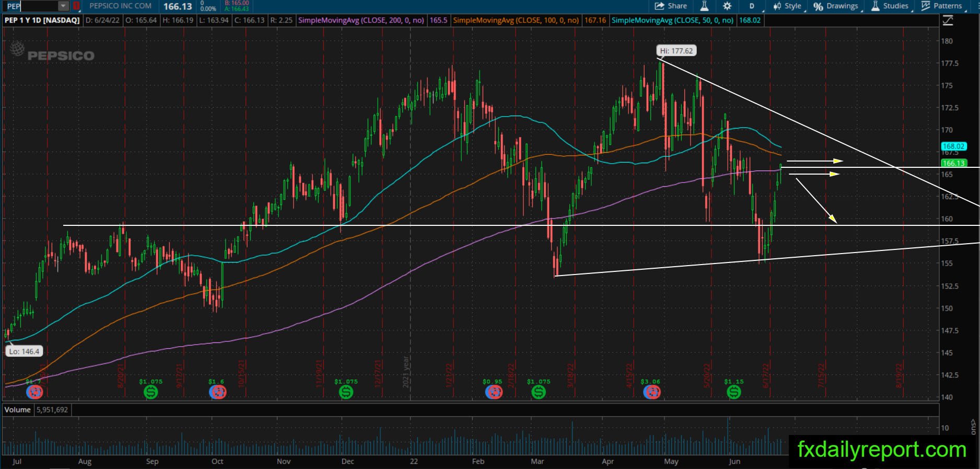Viewport: 980px width, 469px height.
Task: Click the 140 price axis label
Action: coord(947,397)
